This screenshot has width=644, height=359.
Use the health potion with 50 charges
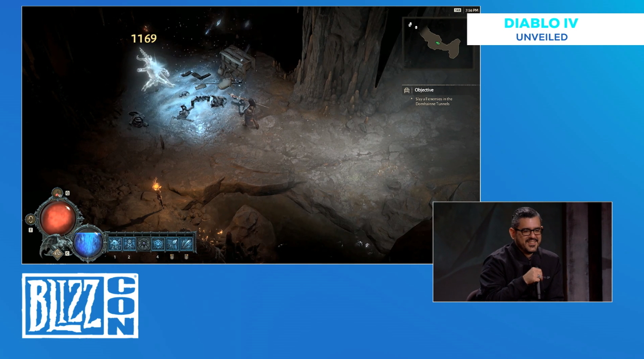point(57,193)
